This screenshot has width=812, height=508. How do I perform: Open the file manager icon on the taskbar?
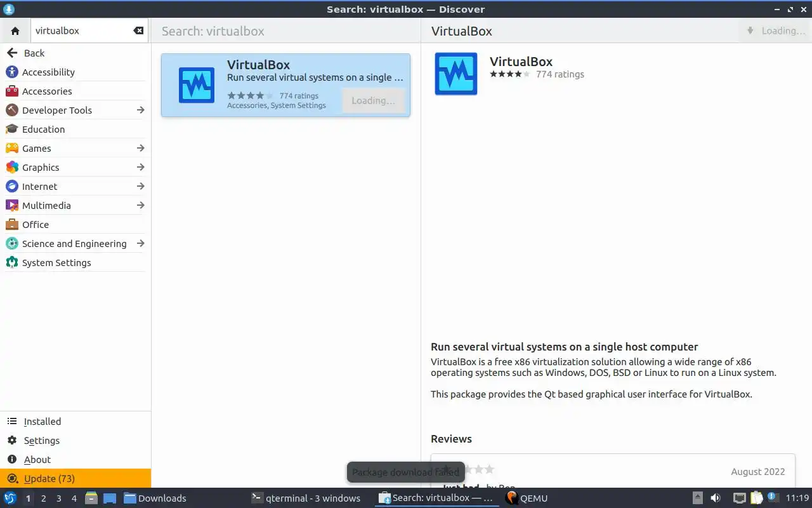[91, 498]
